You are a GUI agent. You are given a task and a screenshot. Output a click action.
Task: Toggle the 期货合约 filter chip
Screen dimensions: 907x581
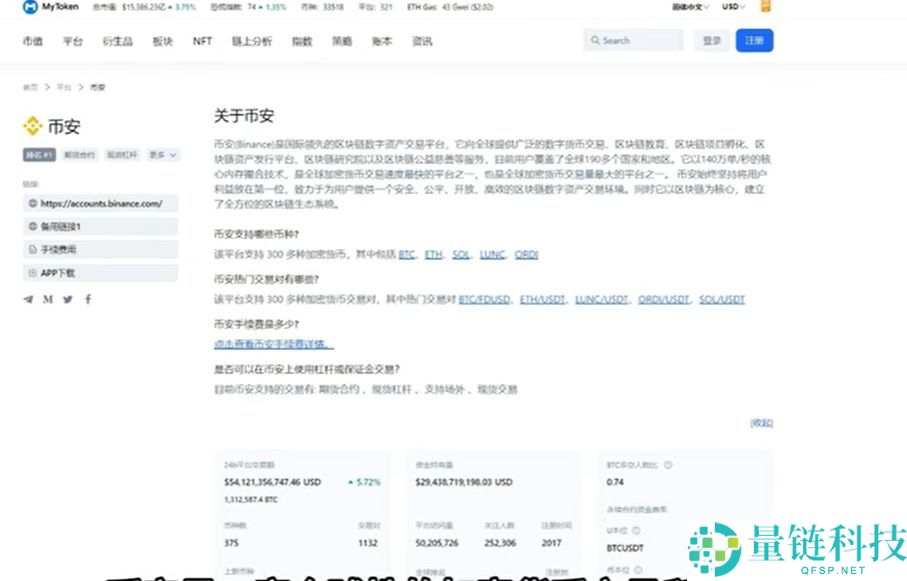(80, 155)
